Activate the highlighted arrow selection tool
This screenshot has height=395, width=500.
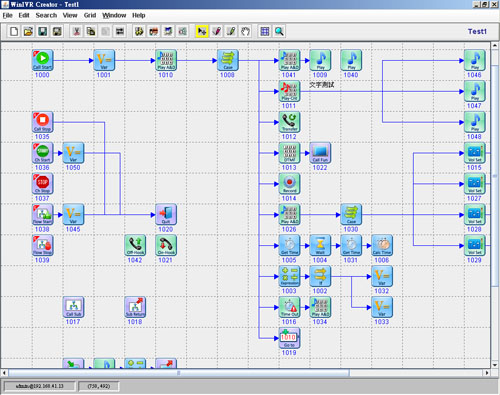[x=202, y=31]
